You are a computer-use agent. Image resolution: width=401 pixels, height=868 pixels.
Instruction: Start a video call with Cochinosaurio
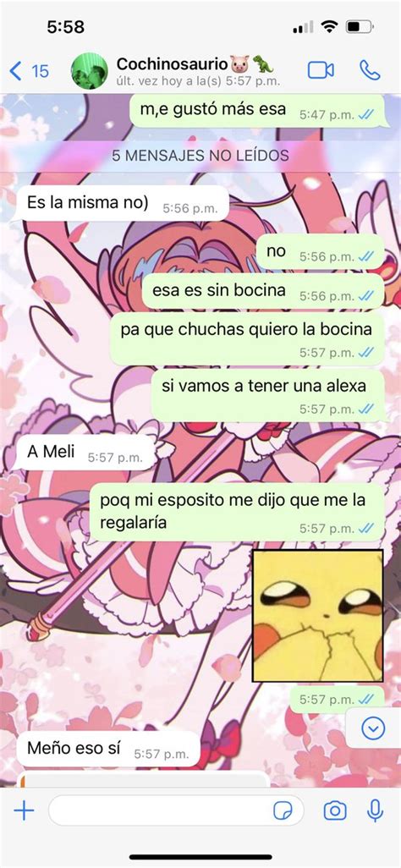[x=321, y=70]
